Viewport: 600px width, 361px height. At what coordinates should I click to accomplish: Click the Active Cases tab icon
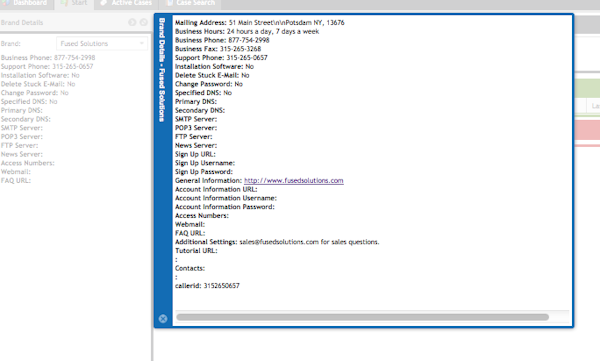coord(103,3)
